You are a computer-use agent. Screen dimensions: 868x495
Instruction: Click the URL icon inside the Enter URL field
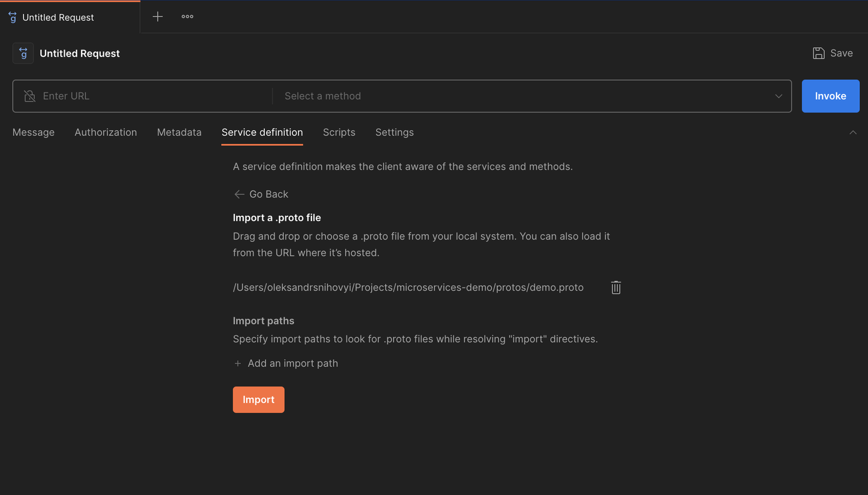click(29, 96)
